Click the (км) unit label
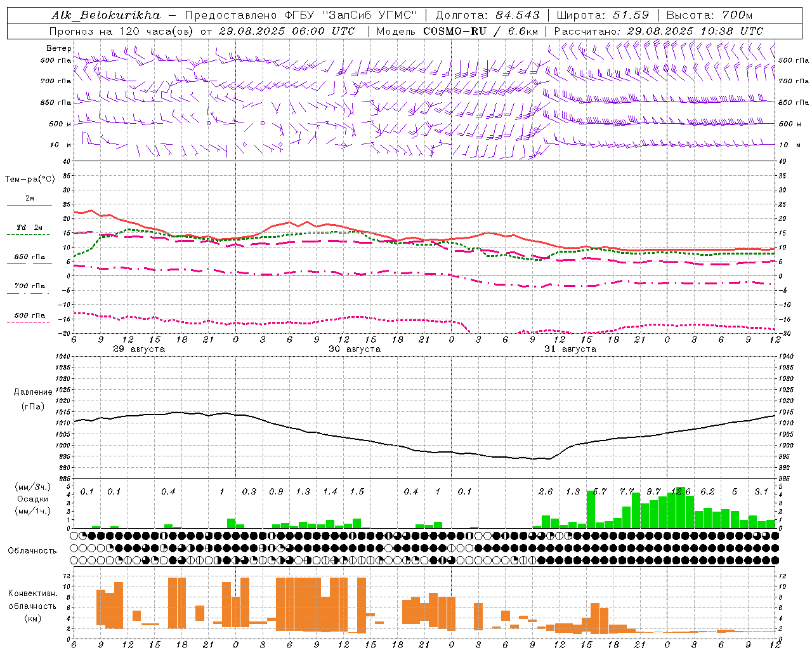 pos(33,618)
